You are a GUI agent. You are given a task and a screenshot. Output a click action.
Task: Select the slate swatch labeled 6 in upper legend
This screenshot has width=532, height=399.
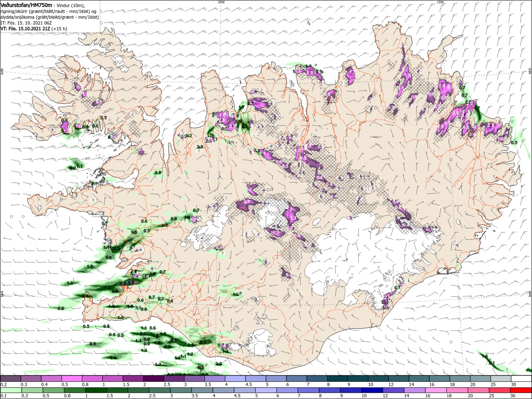(297, 379)
